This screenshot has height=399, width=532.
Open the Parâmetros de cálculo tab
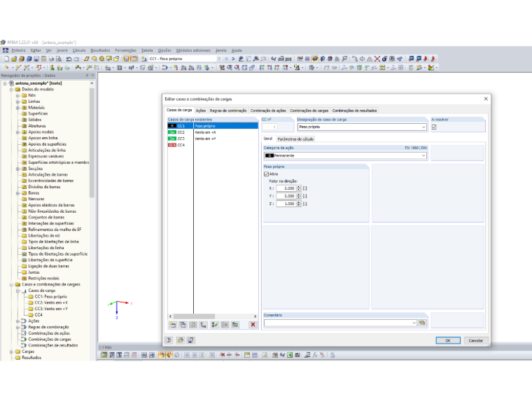point(295,139)
